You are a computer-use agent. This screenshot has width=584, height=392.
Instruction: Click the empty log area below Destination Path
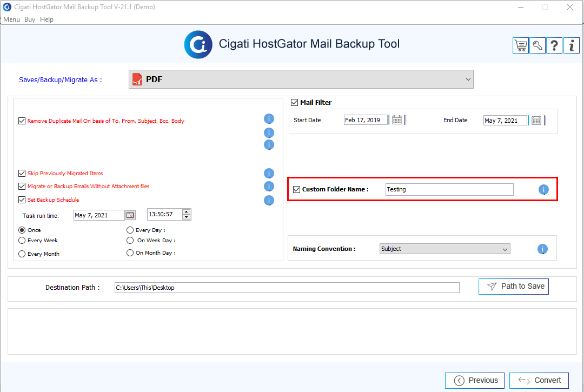[292, 331]
